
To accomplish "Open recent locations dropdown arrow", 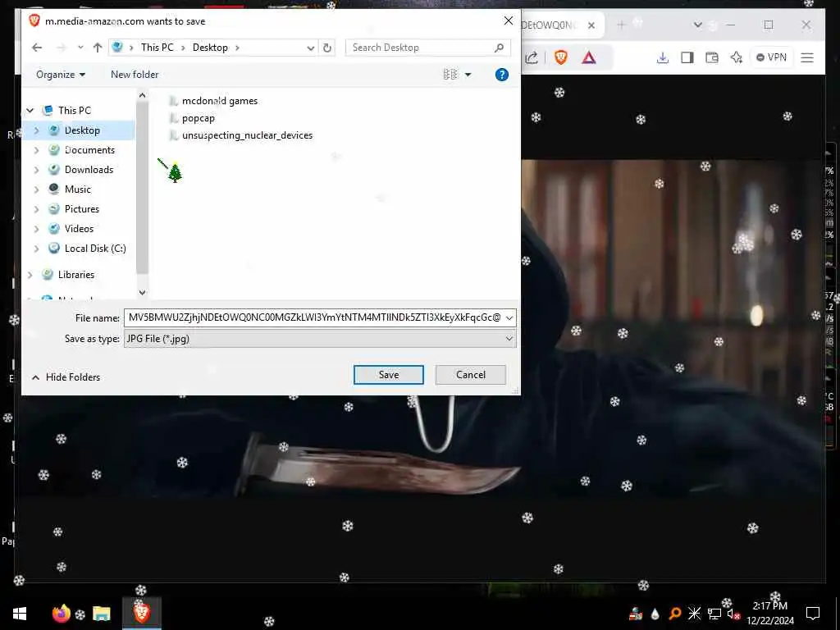I will [x=80, y=48].
